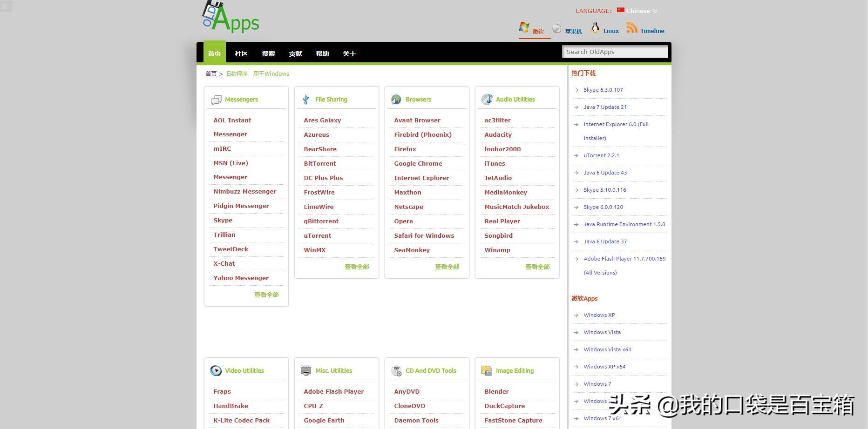Click arrow icon beside Windows Vista x64
This screenshot has height=429, width=868.
pyautogui.click(x=576, y=349)
